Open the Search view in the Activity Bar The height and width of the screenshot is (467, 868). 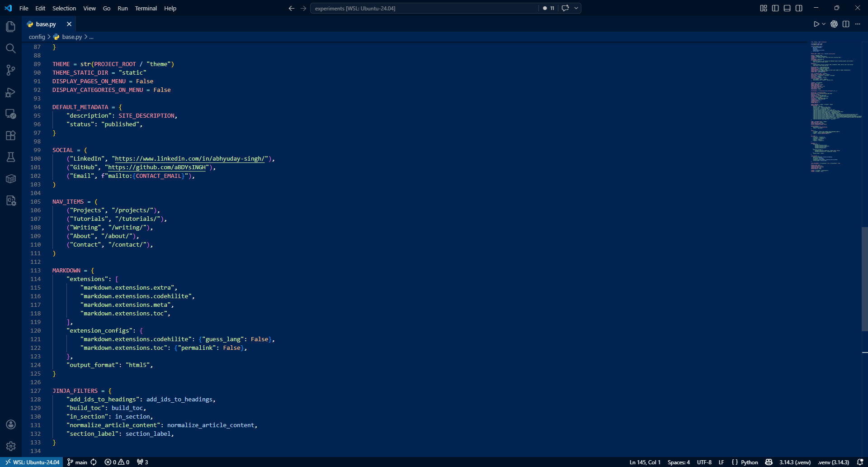[11, 48]
